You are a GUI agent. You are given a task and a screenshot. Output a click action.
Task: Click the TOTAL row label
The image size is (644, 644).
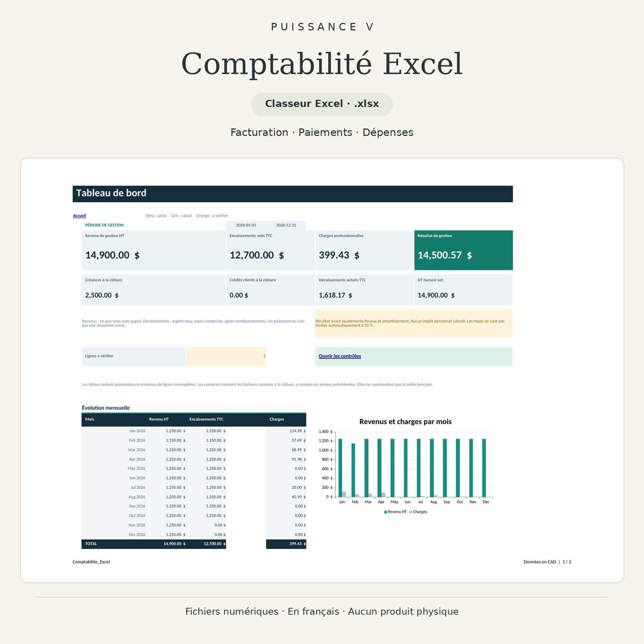pyautogui.click(x=91, y=544)
